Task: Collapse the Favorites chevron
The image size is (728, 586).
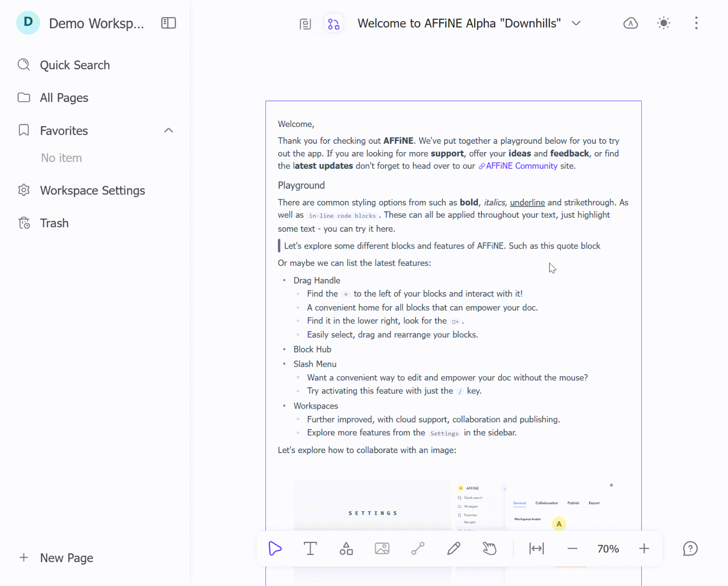Action: (x=168, y=131)
